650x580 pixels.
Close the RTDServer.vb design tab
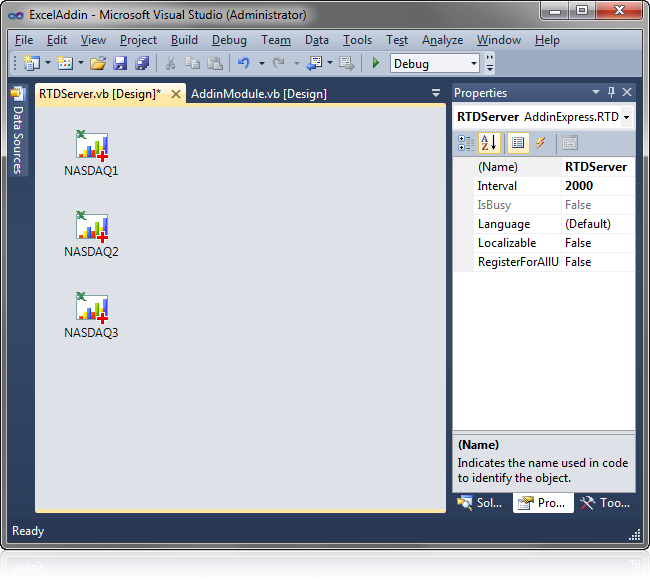click(x=176, y=94)
